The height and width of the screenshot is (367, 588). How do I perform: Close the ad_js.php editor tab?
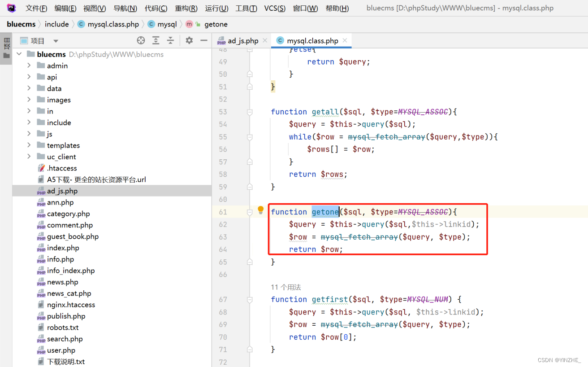(265, 40)
